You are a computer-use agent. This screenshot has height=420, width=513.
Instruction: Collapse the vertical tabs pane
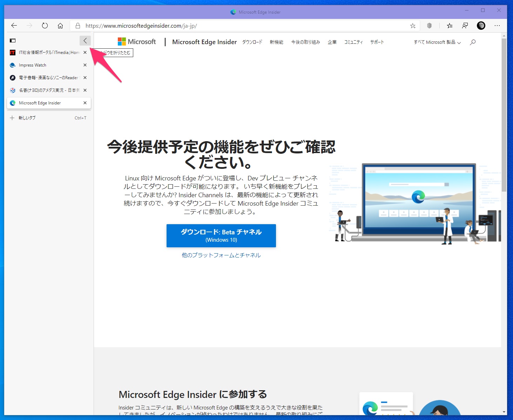(85, 41)
